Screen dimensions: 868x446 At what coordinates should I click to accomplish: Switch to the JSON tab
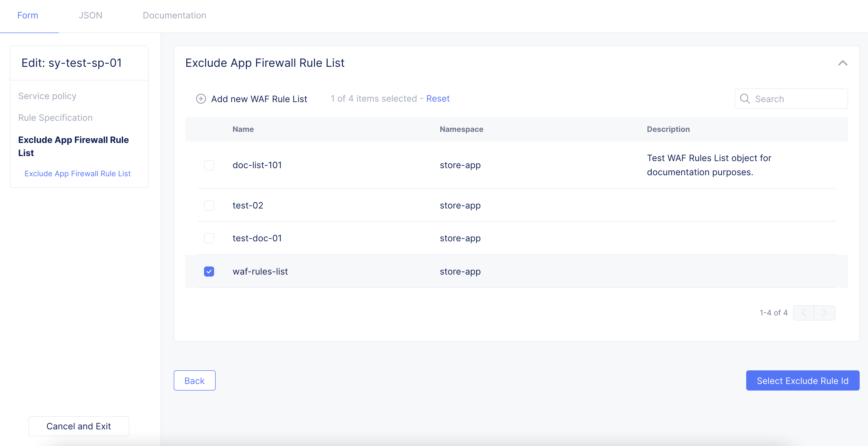pyautogui.click(x=90, y=15)
